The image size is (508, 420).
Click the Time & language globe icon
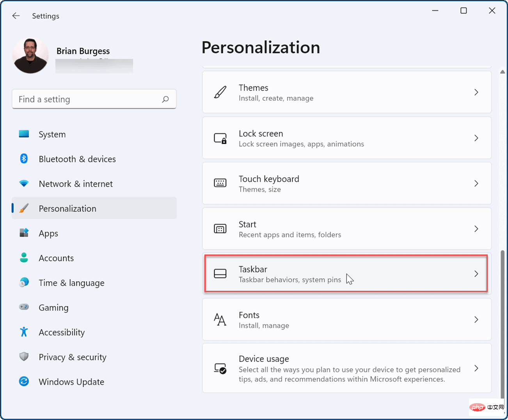24,282
